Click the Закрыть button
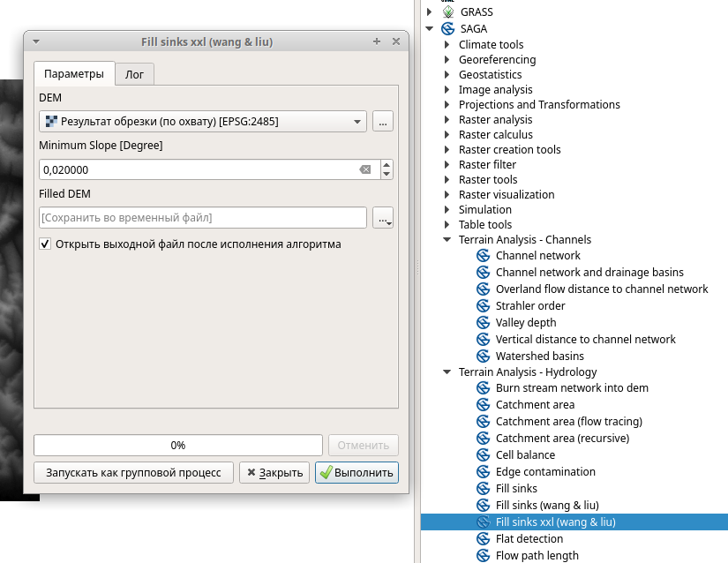This screenshot has height=563, width=728. [x=274, y=473]
